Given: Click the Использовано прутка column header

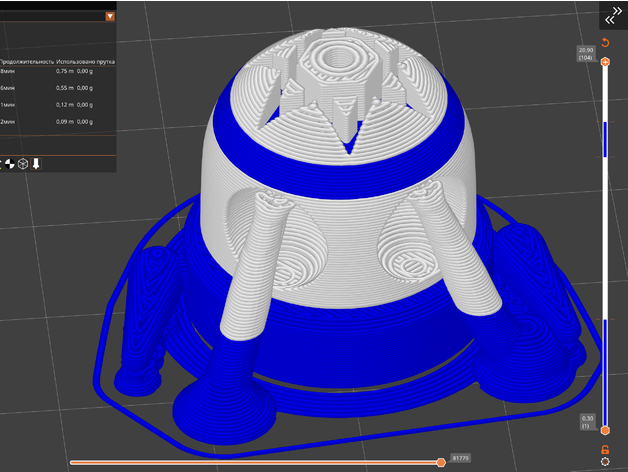Looking at the screenshot, I should click(86, 61).
